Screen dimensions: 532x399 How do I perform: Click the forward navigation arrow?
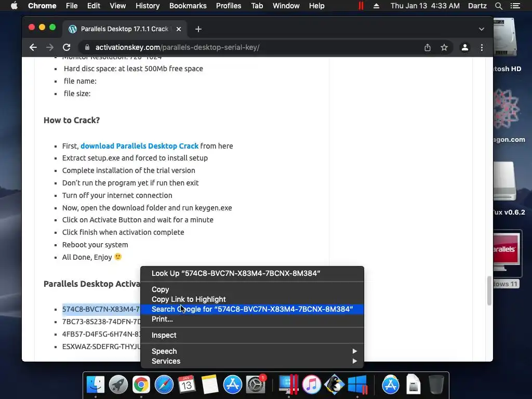pos(50,47)
